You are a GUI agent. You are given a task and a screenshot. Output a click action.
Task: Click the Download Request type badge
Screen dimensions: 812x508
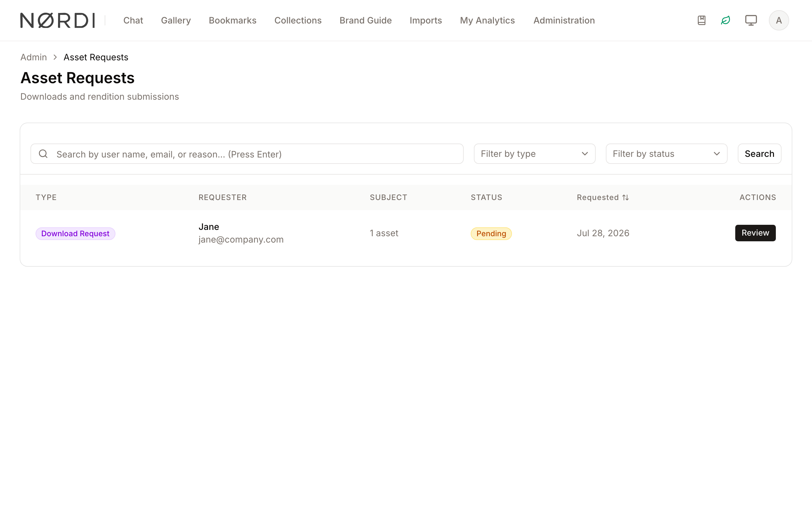(75, 233)
